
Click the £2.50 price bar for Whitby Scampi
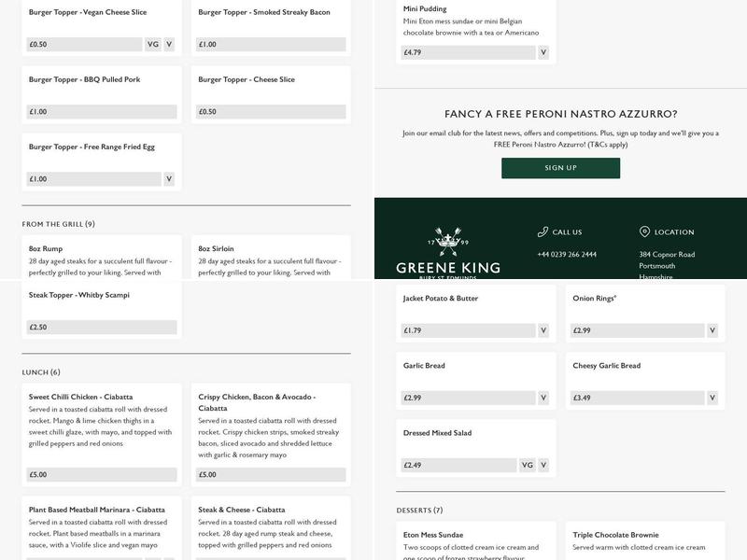coord(102,328)
